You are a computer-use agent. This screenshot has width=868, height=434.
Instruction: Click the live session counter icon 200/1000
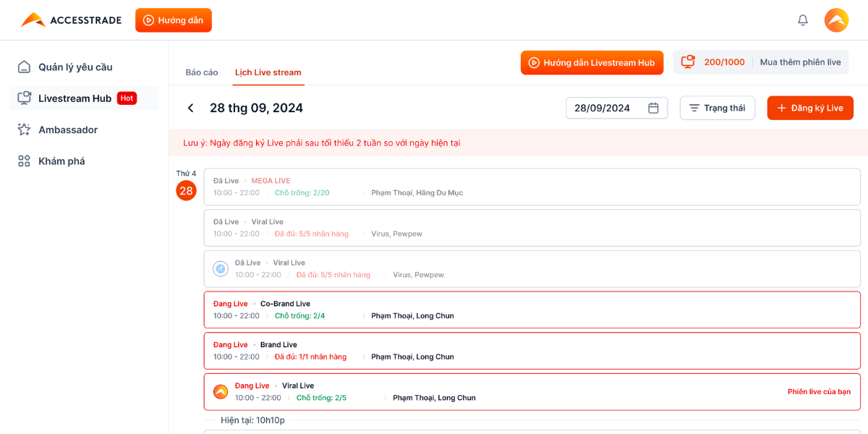(688, 62)
